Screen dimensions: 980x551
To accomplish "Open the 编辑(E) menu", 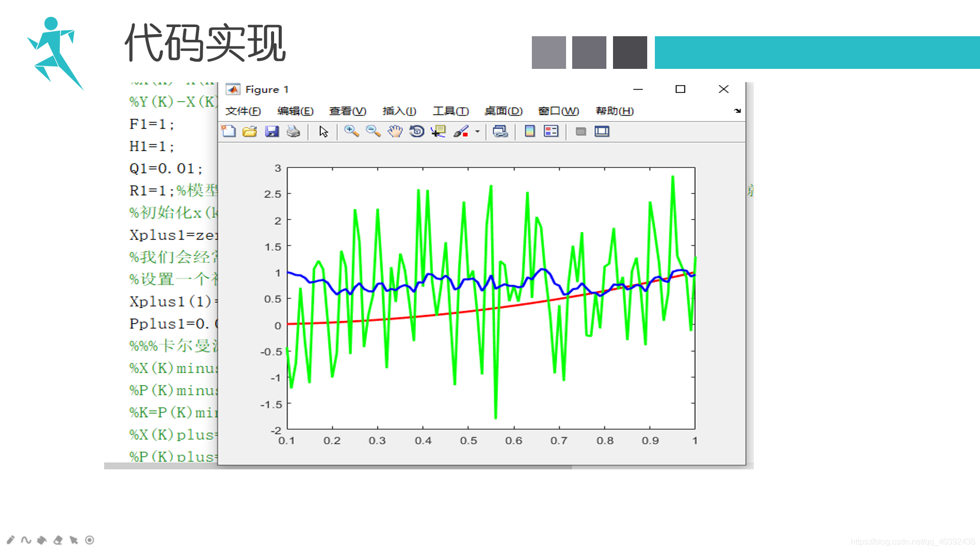I will (295, 111).
